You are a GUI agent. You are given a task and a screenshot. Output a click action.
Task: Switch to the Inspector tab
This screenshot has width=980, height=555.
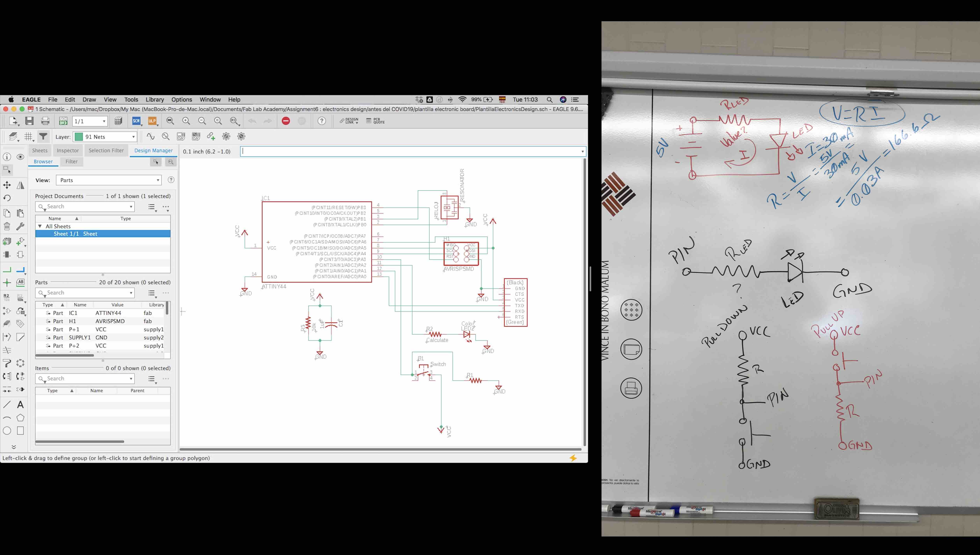click(68, 151)
